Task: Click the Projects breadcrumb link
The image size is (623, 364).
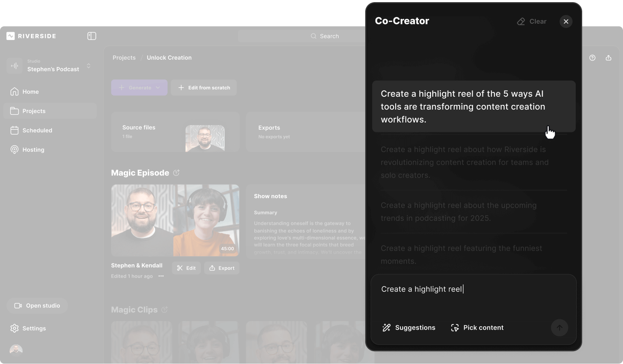Action: [x=124, y=58]
